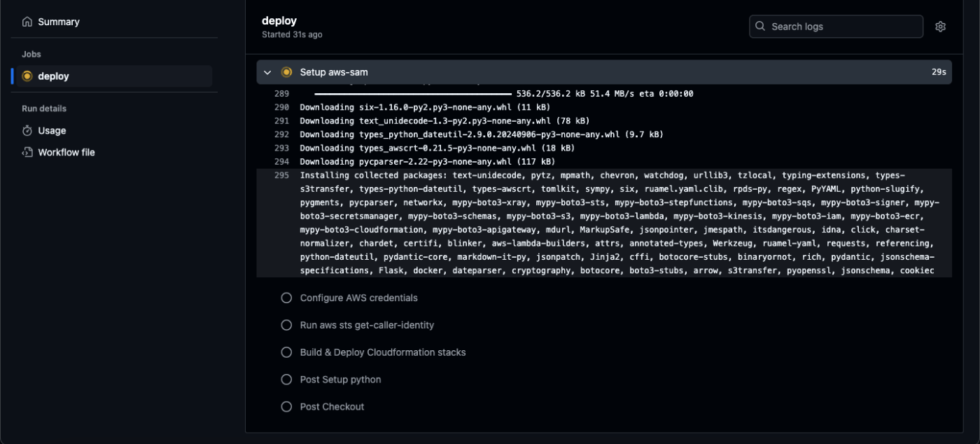
Task: Select log line number 293
Action: [281, 148]
